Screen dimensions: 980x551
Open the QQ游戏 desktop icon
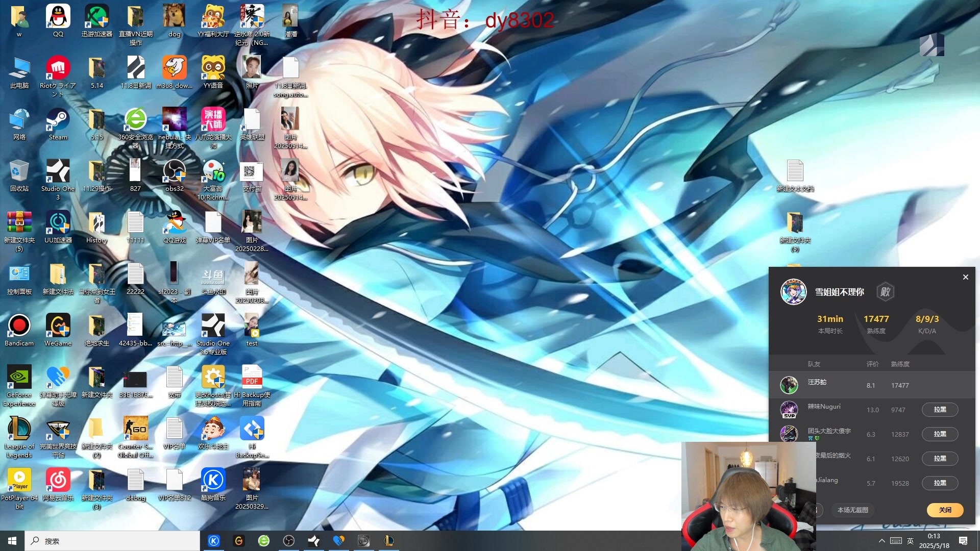[x=175, y=227]
